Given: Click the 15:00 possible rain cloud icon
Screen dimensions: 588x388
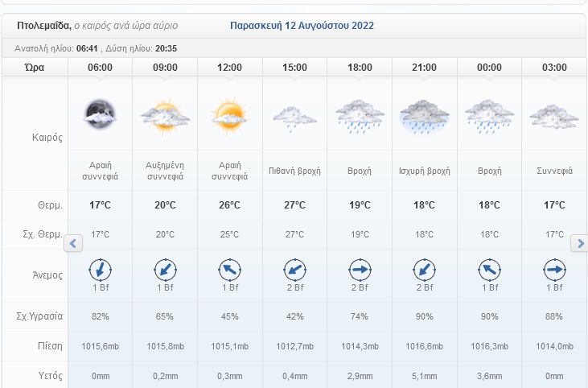Looking at the screenshot, I should (294, 119).
